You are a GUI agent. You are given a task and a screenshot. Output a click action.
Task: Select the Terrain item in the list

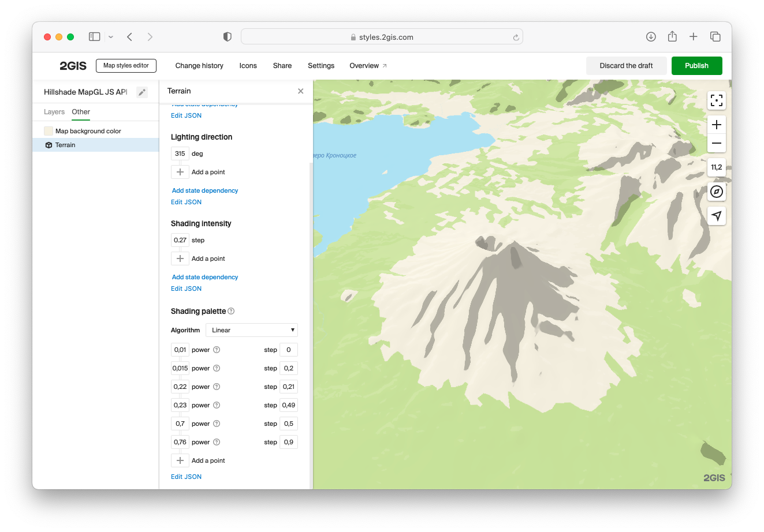point(65,145)
